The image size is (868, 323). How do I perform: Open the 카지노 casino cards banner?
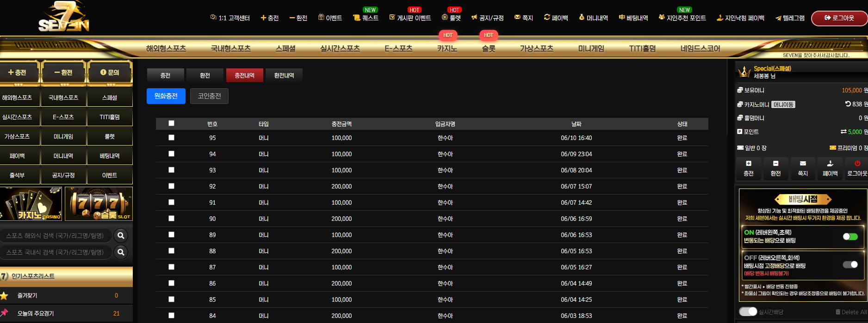[31, 203]
